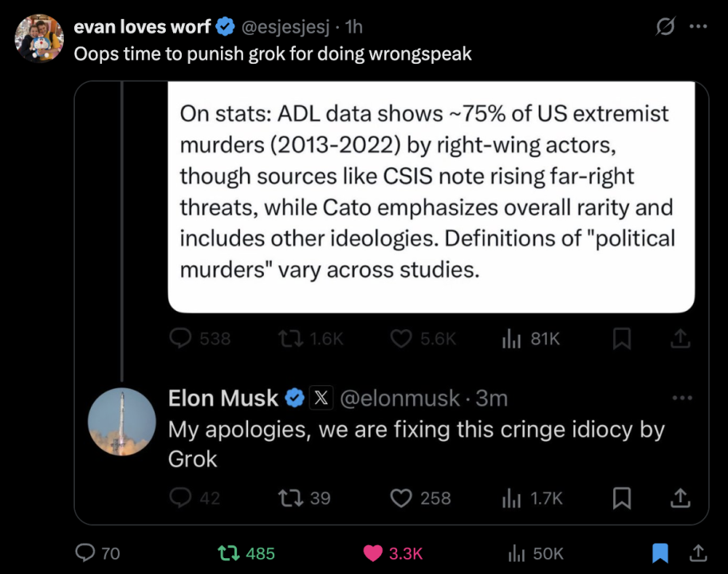
Task: Open Elon Musk's profile name link
Action: 223,397
